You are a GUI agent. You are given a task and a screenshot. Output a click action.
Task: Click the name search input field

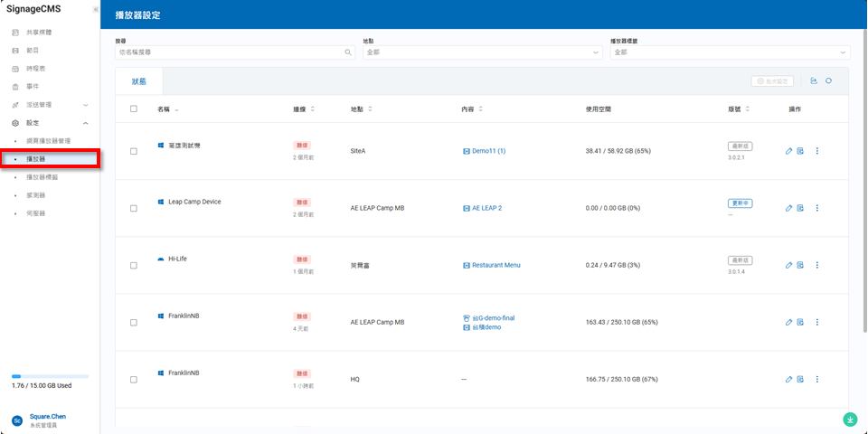pyautogui.click(x=230, y=53)
